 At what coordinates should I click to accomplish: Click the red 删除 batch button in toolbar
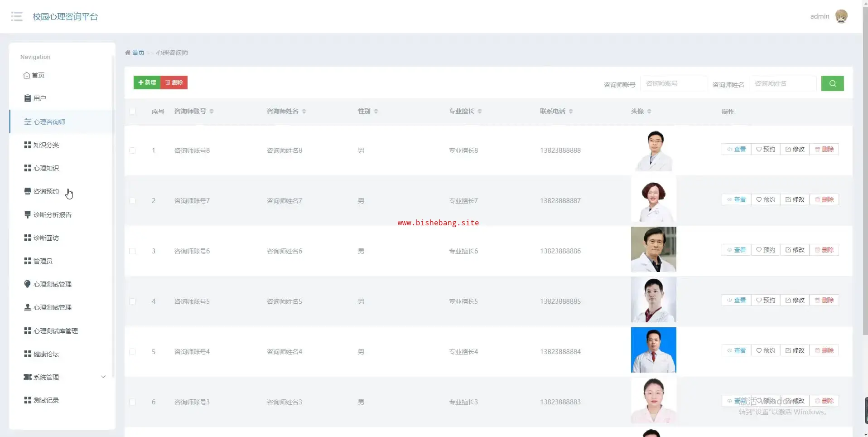coord(174,83)
